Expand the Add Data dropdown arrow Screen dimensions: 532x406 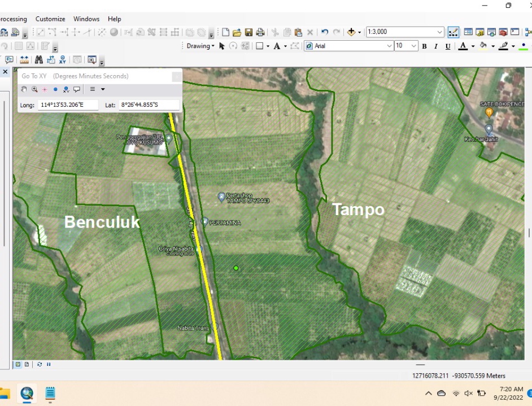(x=359, y=33)
